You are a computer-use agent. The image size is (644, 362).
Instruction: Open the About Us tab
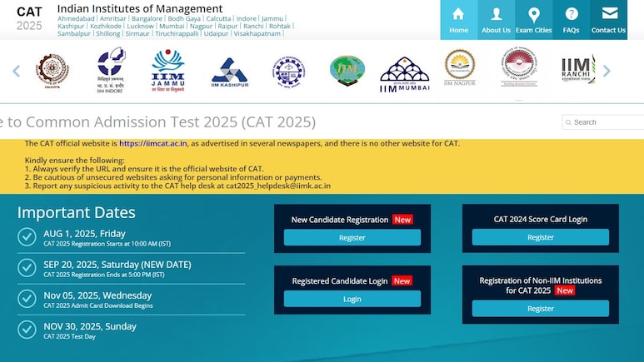point(497,20)
